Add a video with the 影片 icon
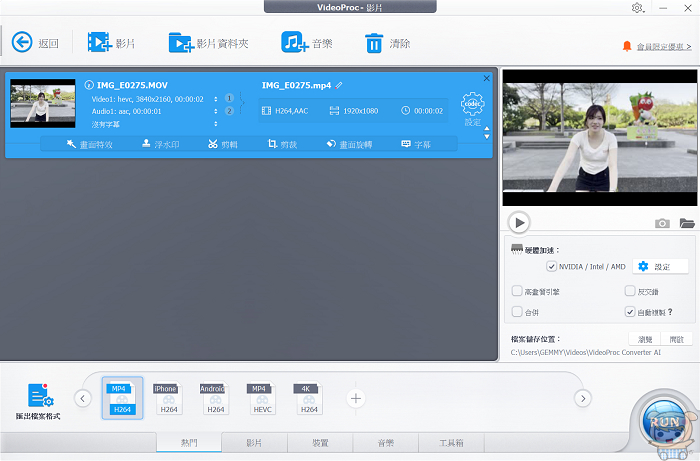 [x=99, y=42]
